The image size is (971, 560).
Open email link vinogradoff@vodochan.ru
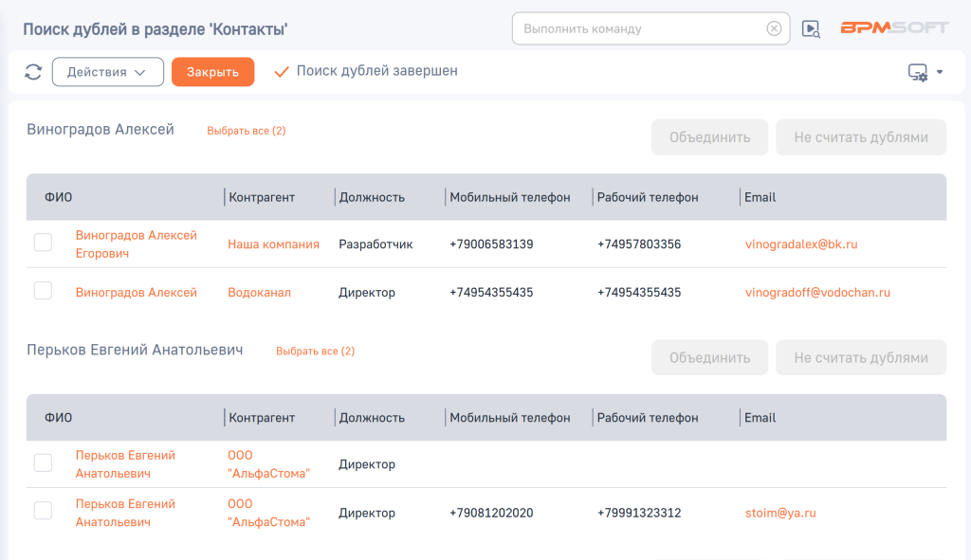(x=817, y=293)
